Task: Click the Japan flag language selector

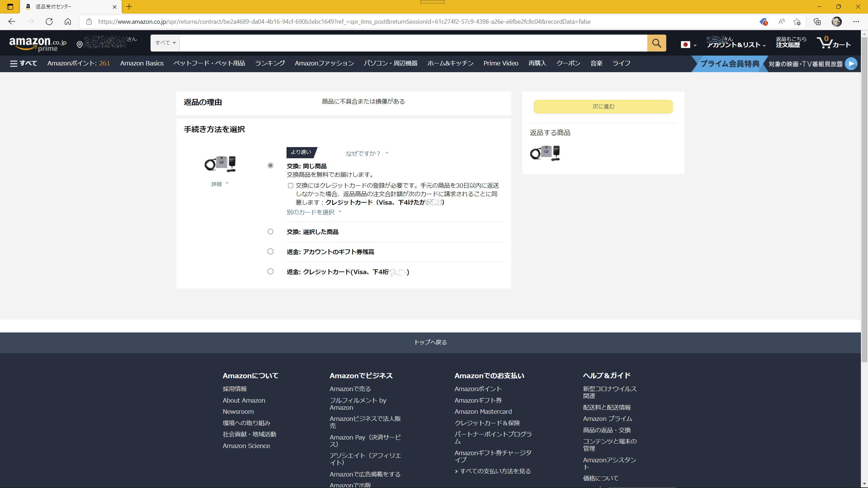Action: (688, 45)
